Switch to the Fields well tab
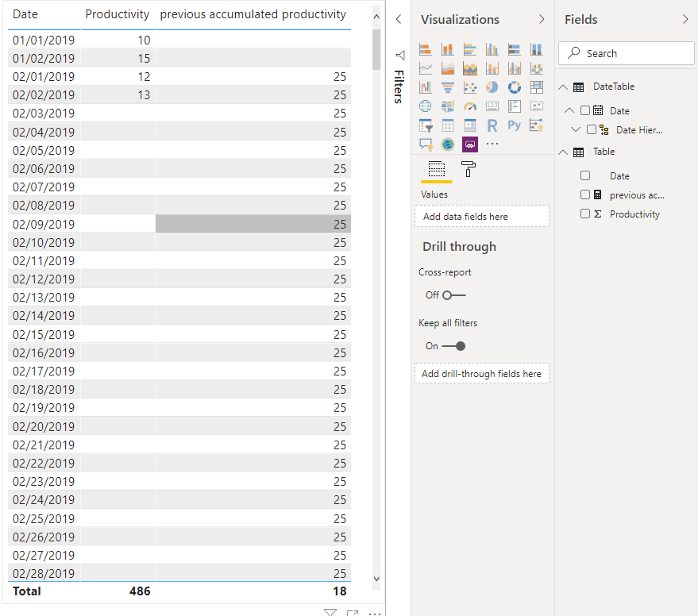 click(x=437, y=170)
